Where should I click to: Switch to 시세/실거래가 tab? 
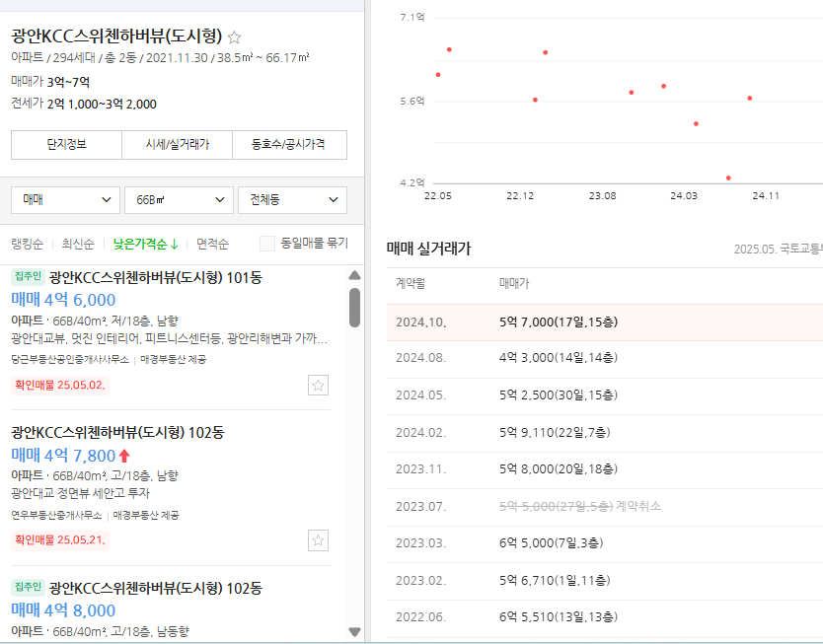(177, 144)
